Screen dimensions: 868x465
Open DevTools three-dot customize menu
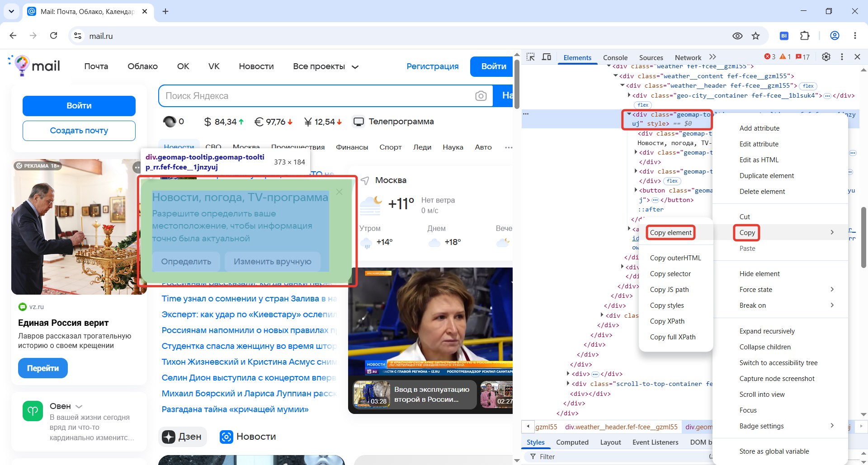coord(842,57)
